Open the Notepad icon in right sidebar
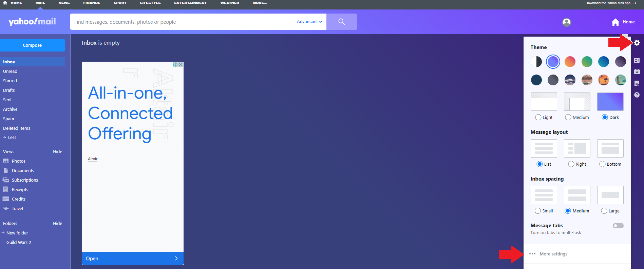 coord(637,83)
